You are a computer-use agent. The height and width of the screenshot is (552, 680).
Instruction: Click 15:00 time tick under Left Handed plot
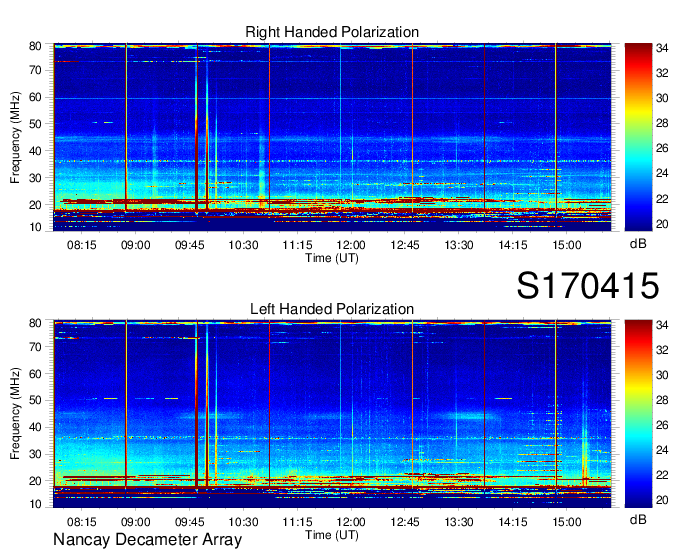[567, 522]
